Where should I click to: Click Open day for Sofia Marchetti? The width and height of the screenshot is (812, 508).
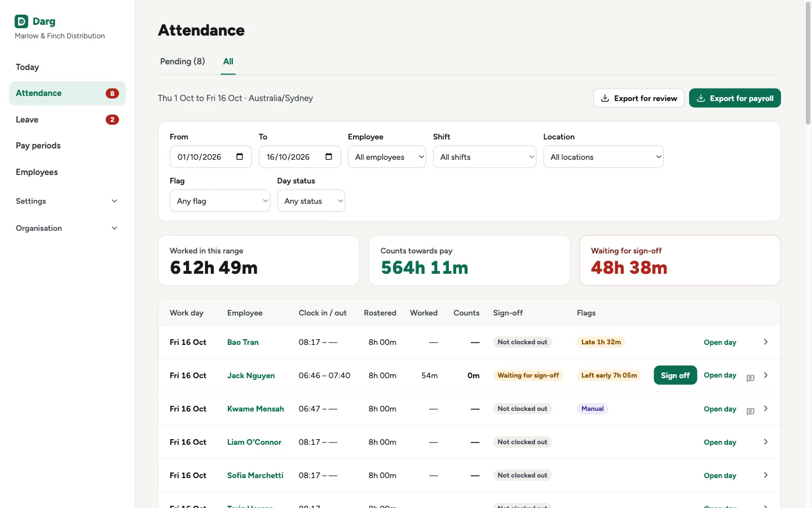point(720,475)
